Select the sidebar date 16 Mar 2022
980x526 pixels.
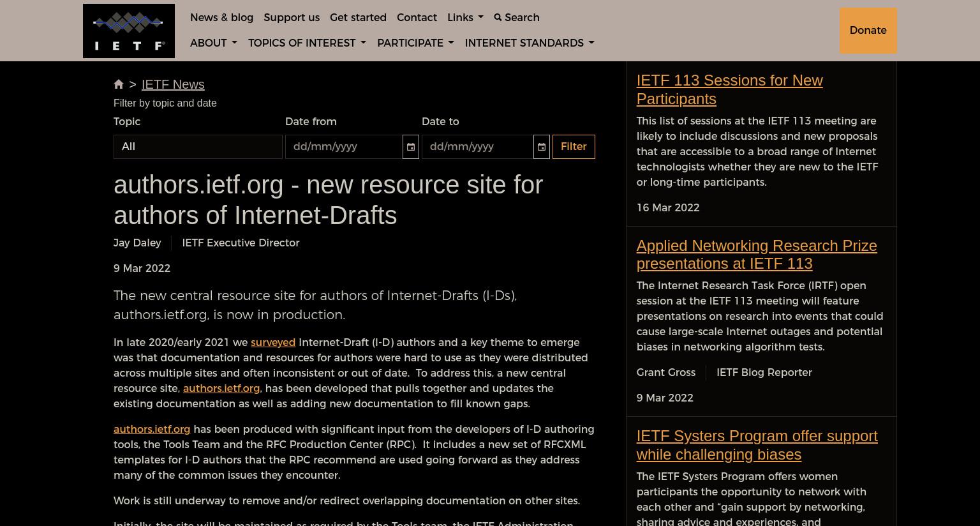click(x=667, y=207)
